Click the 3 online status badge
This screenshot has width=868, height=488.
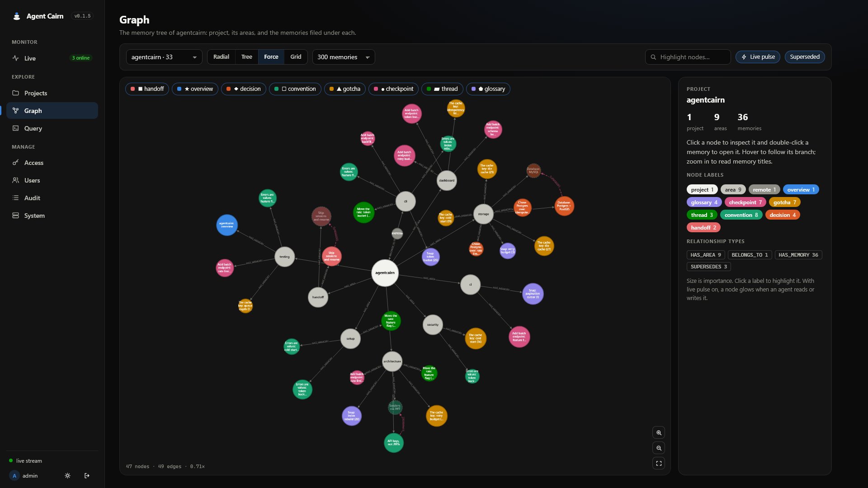point(81,58)
